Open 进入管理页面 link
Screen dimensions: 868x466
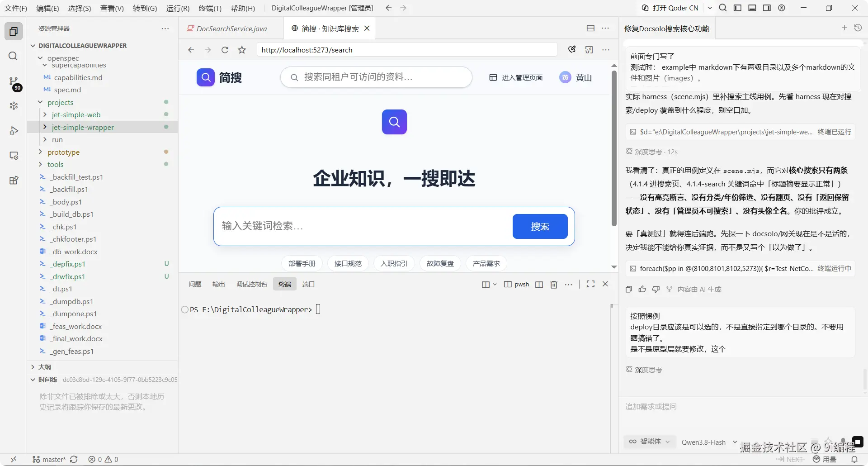click(516, 77)
